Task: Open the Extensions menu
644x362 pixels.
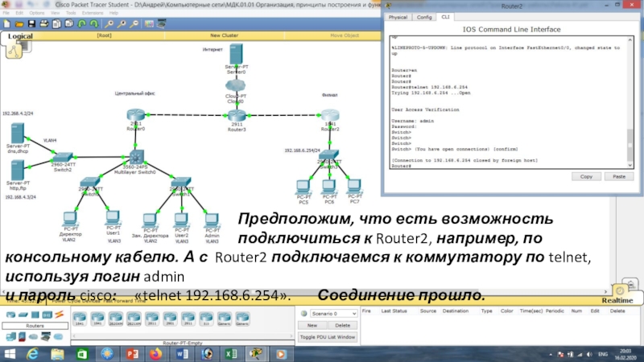Action: click(93, 13)
